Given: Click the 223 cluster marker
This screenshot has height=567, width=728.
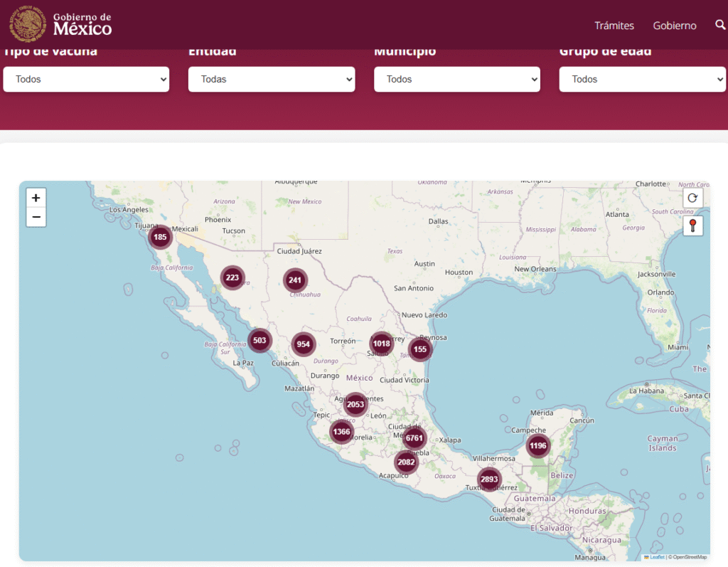Looking at the screenshot, I should [232, 277].
